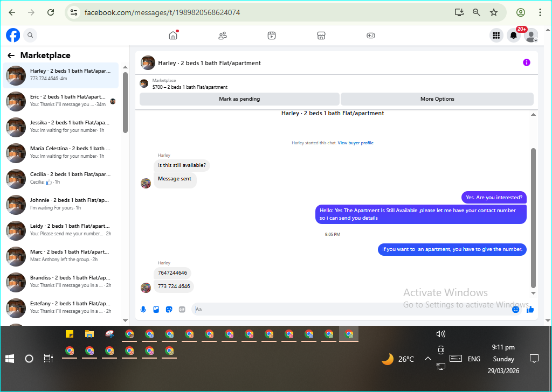
Task: Click the conversation list scroll-up arrow
Action: 125,67
